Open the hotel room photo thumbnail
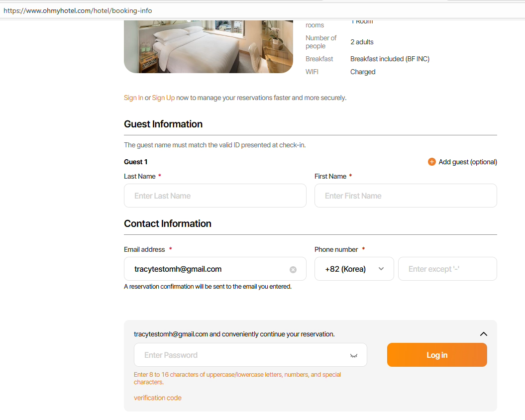Image resolution: width=525 pixels, height=420 pixels. [208, 46]
